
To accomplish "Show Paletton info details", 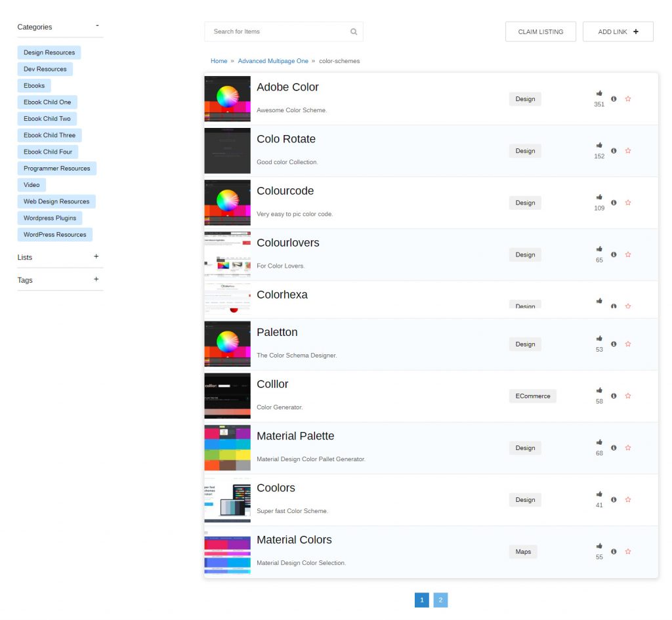I will 614,344.
